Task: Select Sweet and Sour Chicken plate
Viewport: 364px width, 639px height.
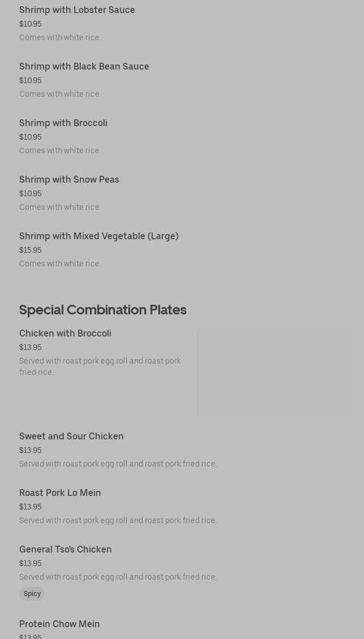Action: (x=71, y=437)
